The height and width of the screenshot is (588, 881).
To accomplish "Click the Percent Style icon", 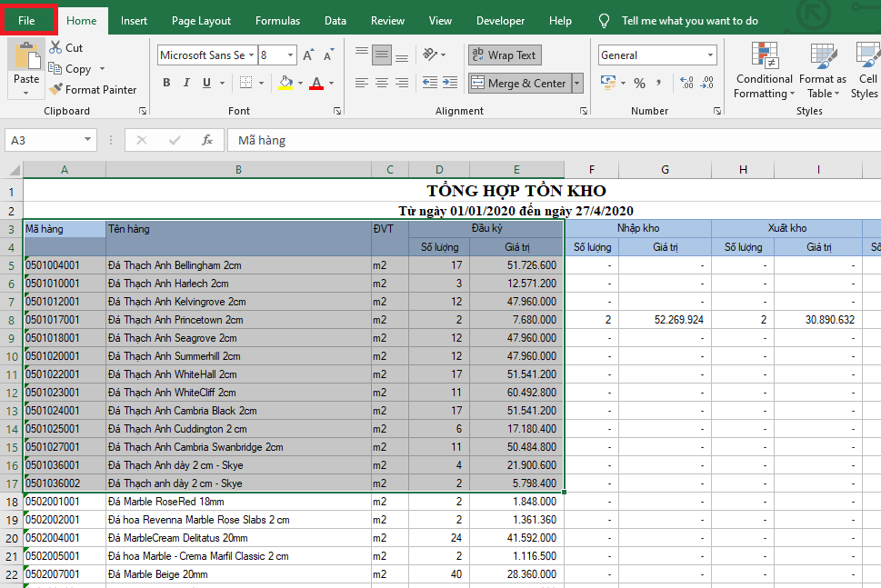I will click(x=639, y=83).
